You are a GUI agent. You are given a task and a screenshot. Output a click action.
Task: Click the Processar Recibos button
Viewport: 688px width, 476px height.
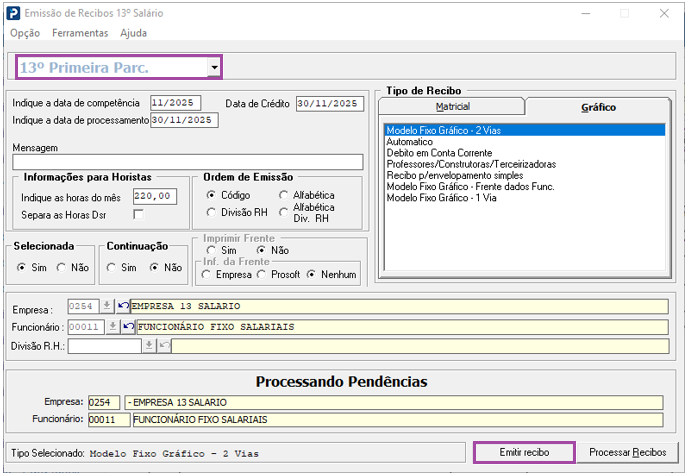(x=627, y=453)
